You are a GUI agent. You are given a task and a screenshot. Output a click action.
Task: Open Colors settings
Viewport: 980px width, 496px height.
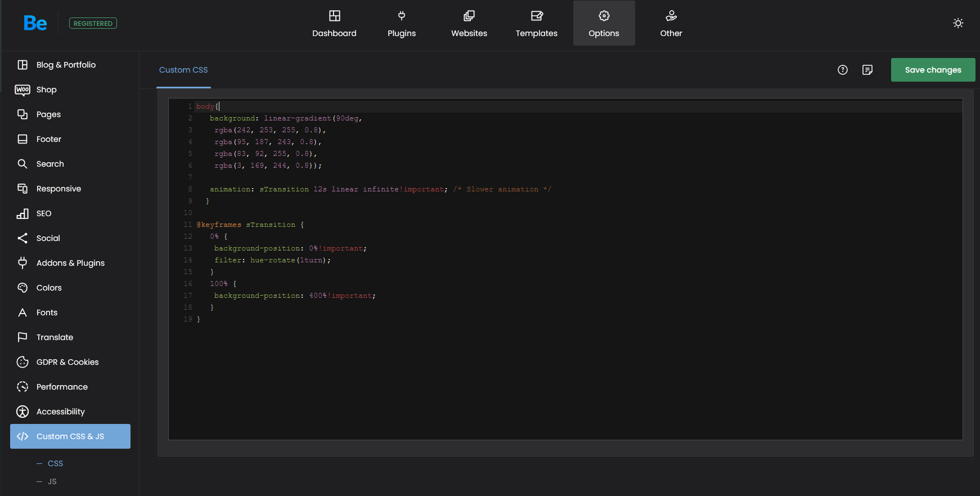[70, 288]
